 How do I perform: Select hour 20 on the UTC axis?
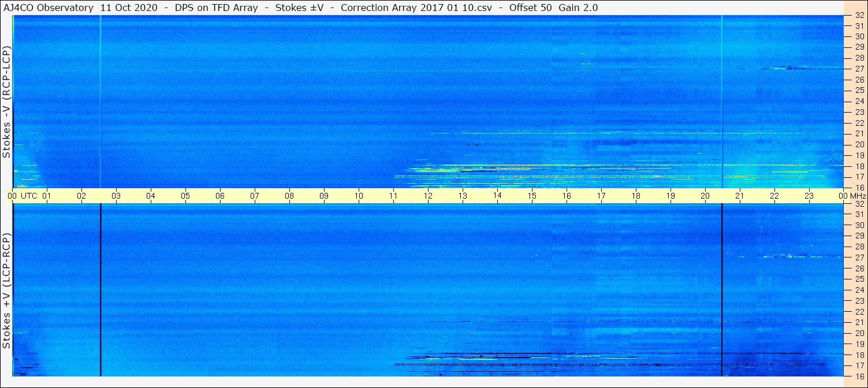tap(705, 196)
